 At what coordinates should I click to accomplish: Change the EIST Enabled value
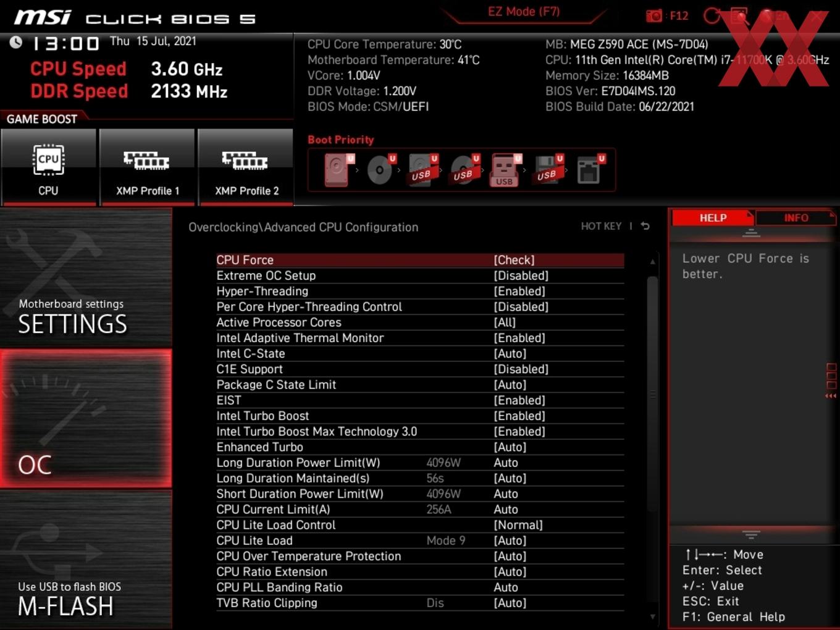519,400
